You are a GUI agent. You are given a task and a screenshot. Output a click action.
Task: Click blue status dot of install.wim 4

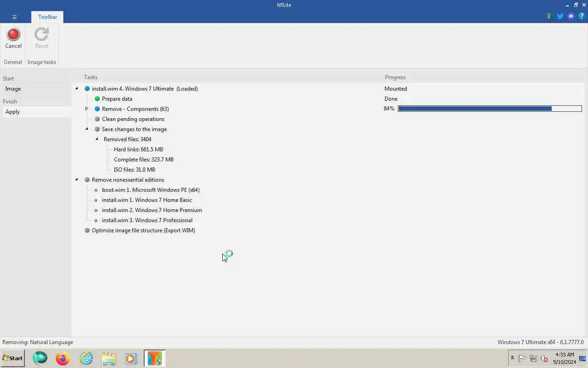pyautogui.click(x=87, y=89)
